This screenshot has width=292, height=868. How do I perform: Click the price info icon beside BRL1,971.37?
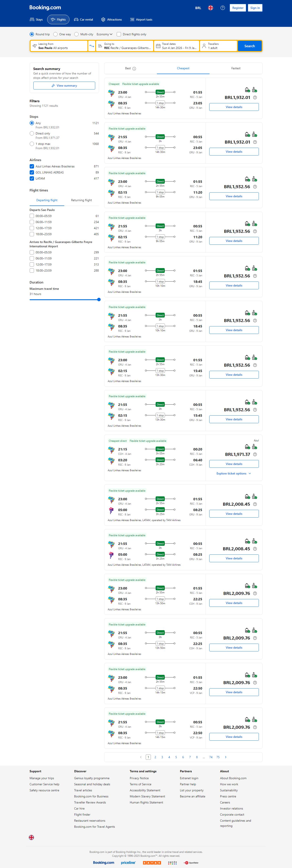(x=255, y=455)
